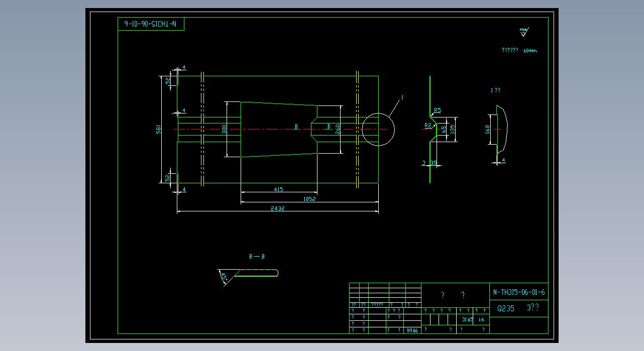Click the N-TH315-06-01-6 title block number

[x=518, y=292]
